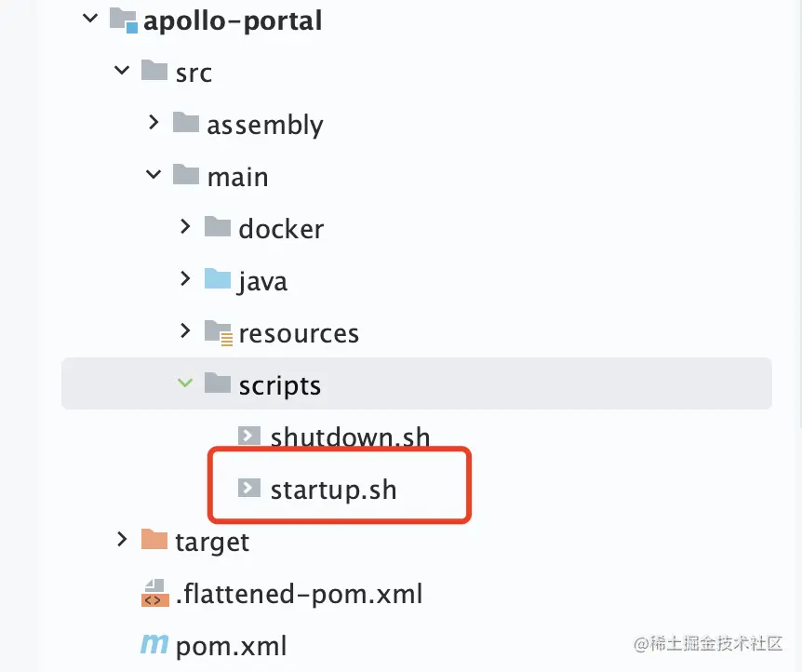Screen dimensions: 802x672
Task: Click the resources folder icon
Action: pyautogui.click(x=218, y=332)
